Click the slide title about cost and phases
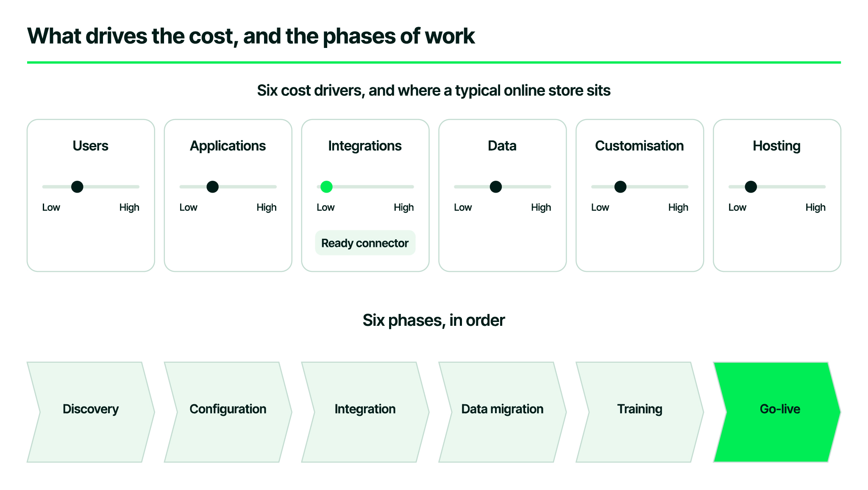This screenshot has width=868, height=490. (x=251, y=36)
